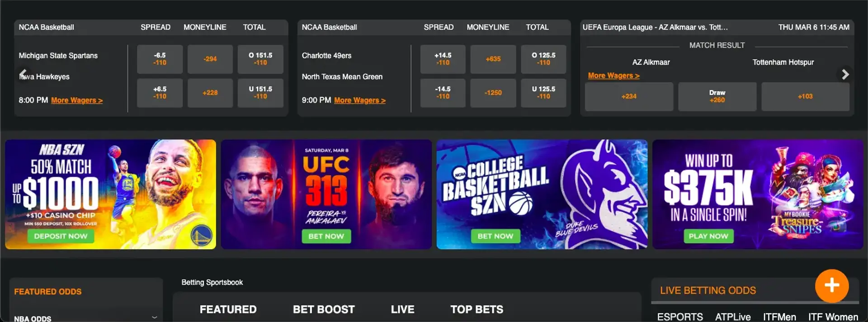This screenshot has width=868, height=322.
Task: Click the orange plus floating button
Action: tap(831, 286)
